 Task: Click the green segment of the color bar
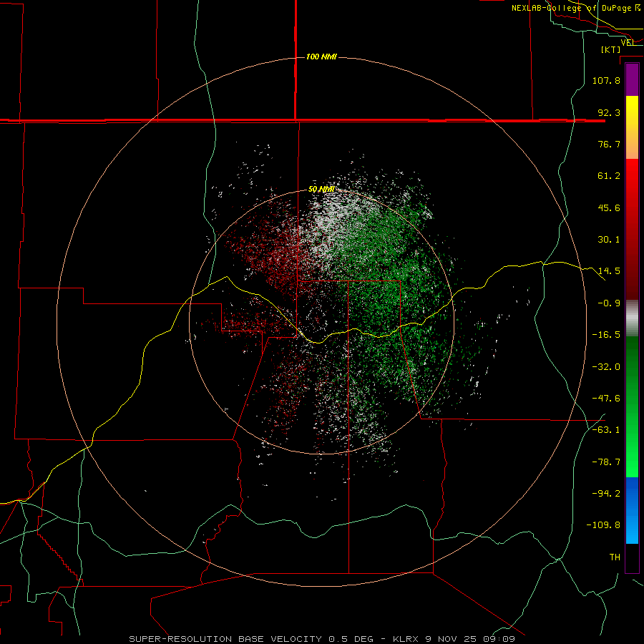(x=632, y=406)
